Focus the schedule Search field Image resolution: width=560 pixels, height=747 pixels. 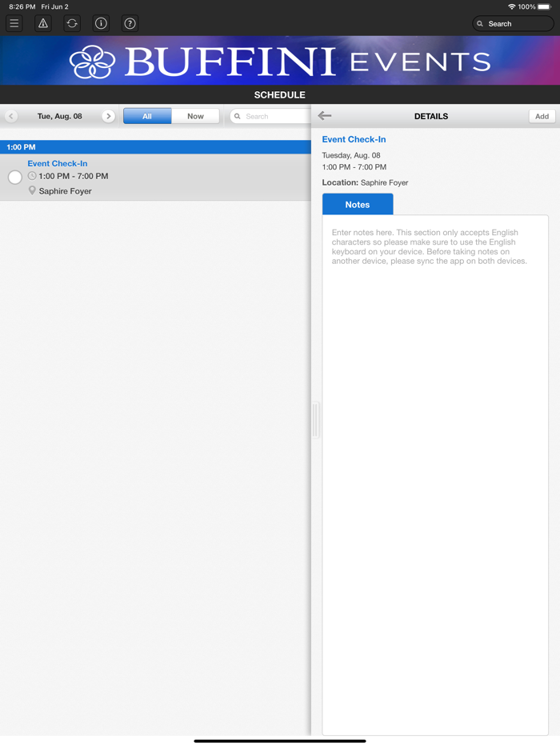270,116
